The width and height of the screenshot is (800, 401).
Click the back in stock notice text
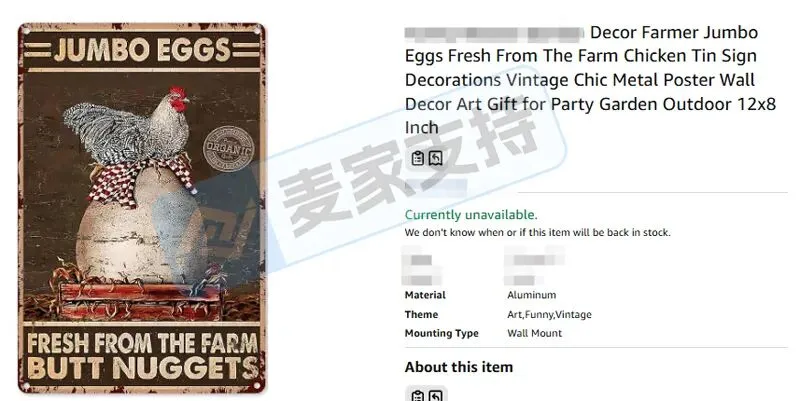point(537,233)
